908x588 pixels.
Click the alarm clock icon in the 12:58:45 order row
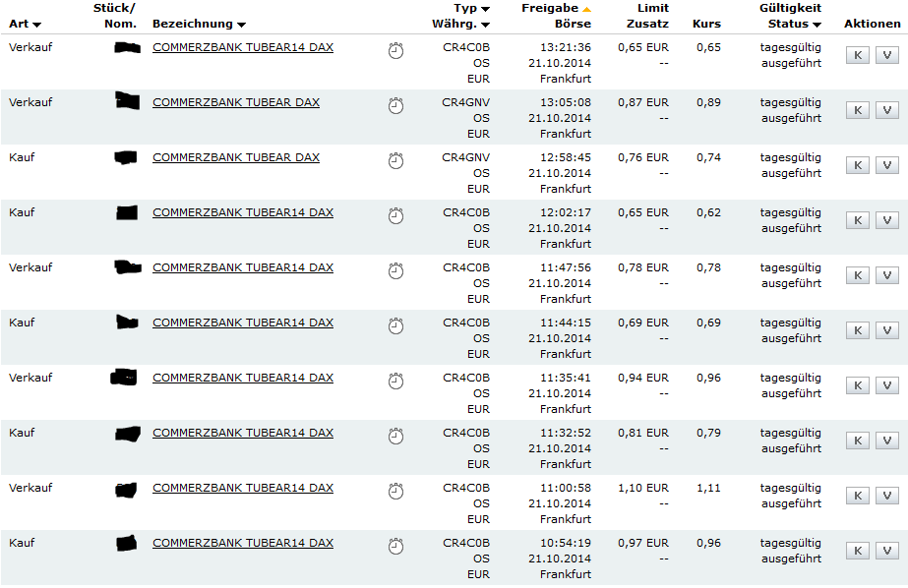395,161
